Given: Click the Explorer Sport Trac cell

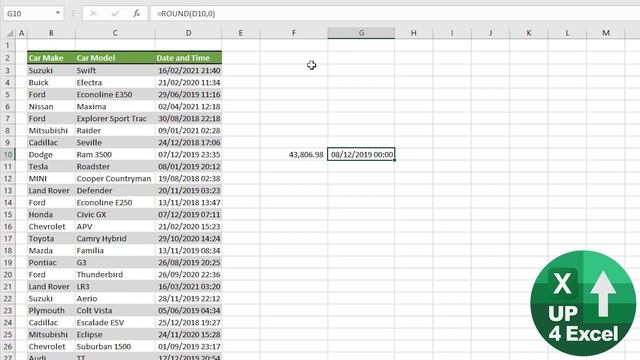Looking at the screenshot, I should pyautogui.click(x=115, y=118).
